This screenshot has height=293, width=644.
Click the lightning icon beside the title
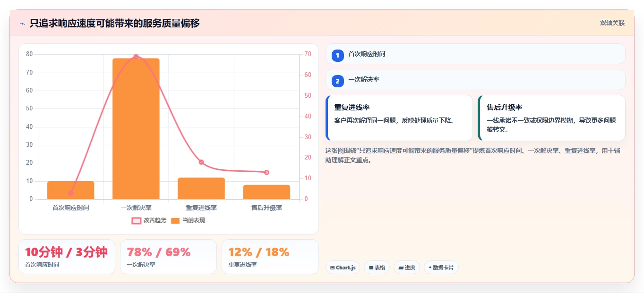(22, 23)
